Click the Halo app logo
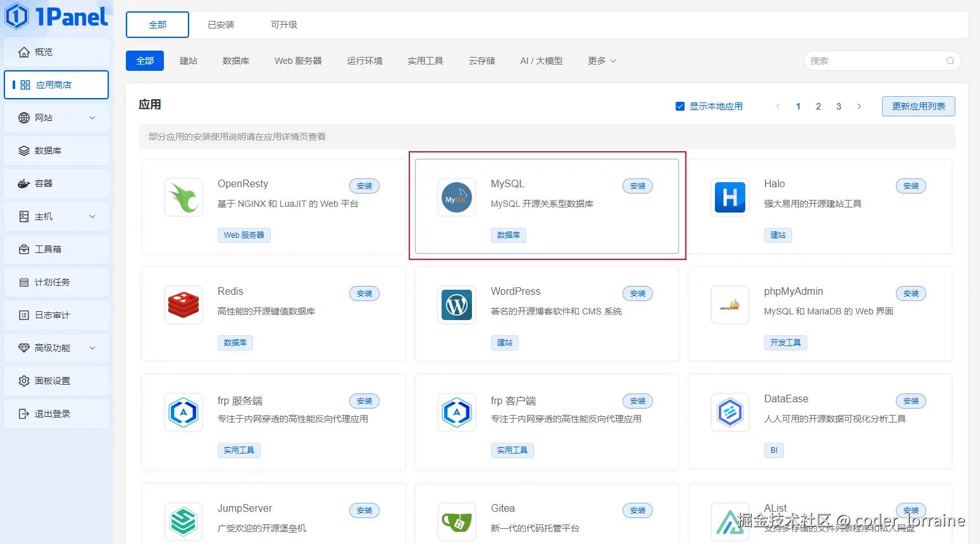This screenshot has height=544, width=980. [730, 197]
